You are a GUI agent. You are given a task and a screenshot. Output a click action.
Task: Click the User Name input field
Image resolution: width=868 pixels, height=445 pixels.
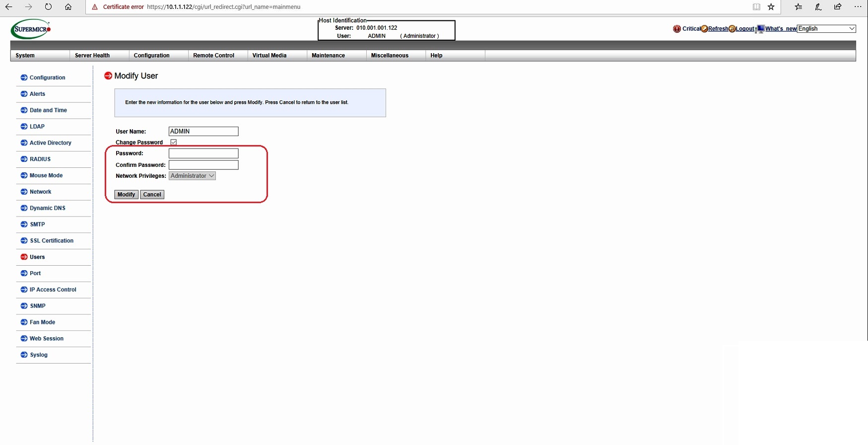tap(203, 131)
